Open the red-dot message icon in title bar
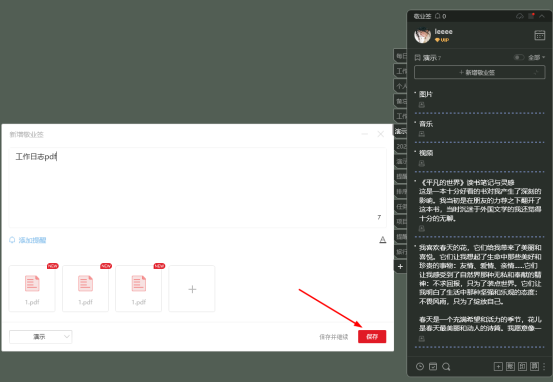This screenshot has width=554, height=382. 531,16
